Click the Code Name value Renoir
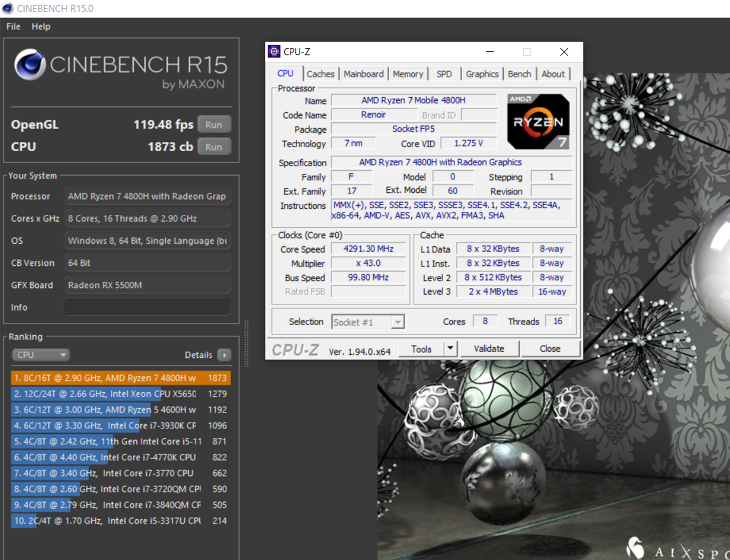Screen dimensions: 730x560 tap(374, 114)
